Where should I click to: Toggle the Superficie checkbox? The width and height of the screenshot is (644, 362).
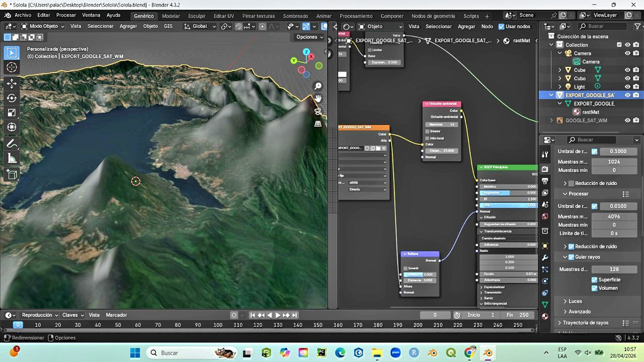[x=595, y=280]
